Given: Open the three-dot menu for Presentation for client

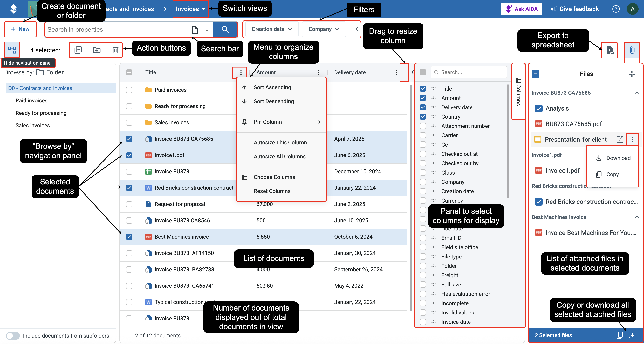Looking at the screenshot, I should 632,139.
